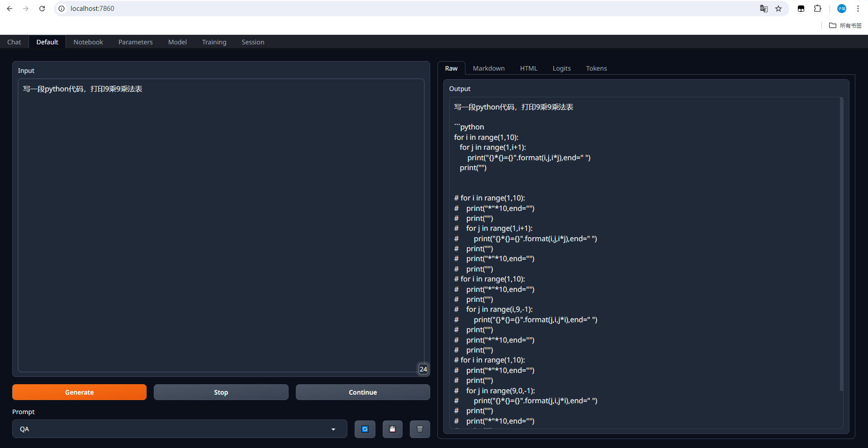Screen dimensions: 868x448
Task: Click the Continue button
Action: 363,392
